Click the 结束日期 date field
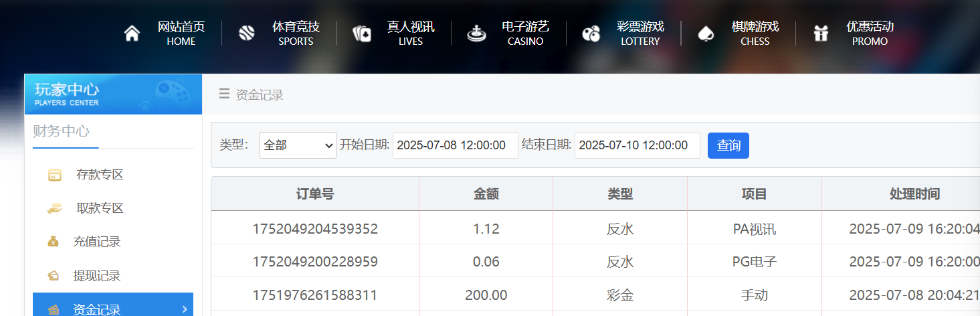980x316 pixels. coord(637,145)
